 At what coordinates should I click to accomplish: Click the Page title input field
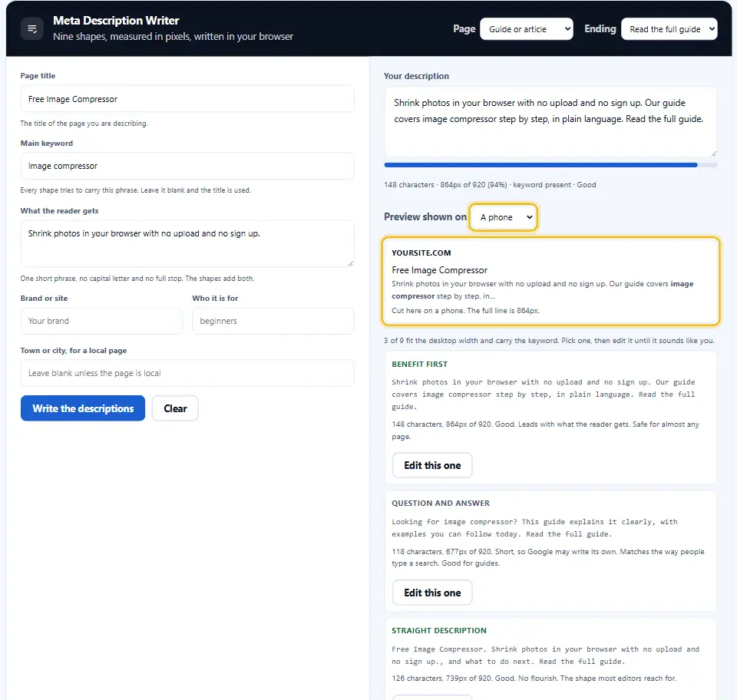(187, 99)
